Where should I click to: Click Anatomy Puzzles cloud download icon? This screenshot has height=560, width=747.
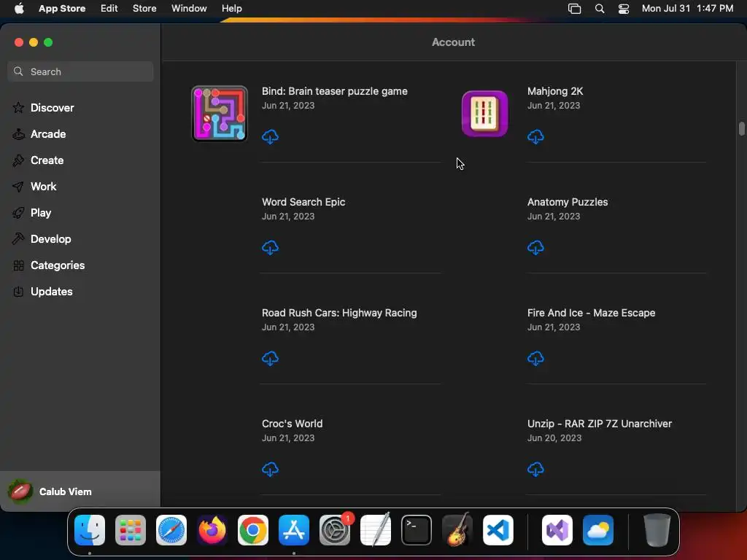pos(535,248)
